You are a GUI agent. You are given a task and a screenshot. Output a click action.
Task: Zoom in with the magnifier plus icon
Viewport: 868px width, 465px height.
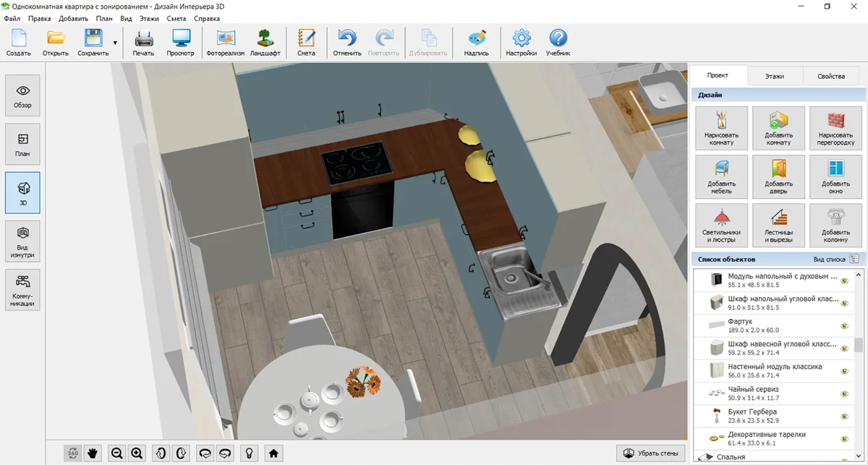click(x=137, y=453)
